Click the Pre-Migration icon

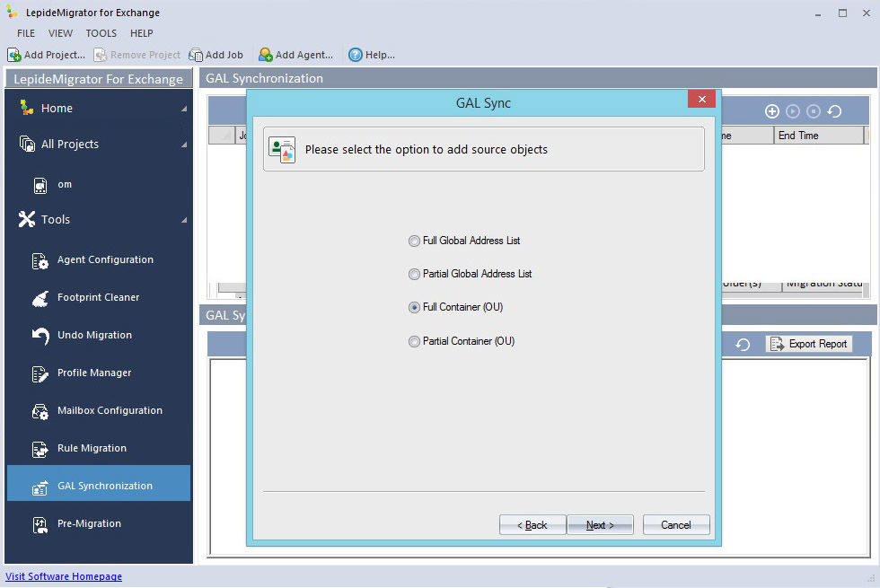40,524
